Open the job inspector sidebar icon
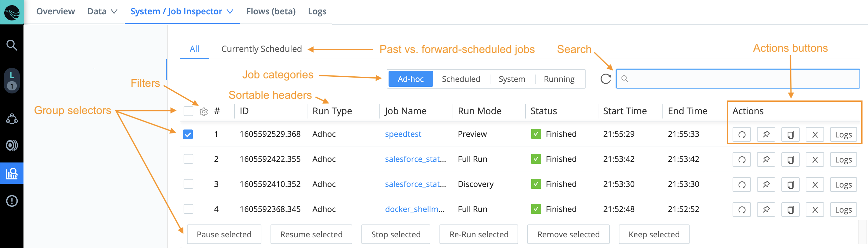Image resolution: width=868 pixels, height=248 pixels. 12,173
